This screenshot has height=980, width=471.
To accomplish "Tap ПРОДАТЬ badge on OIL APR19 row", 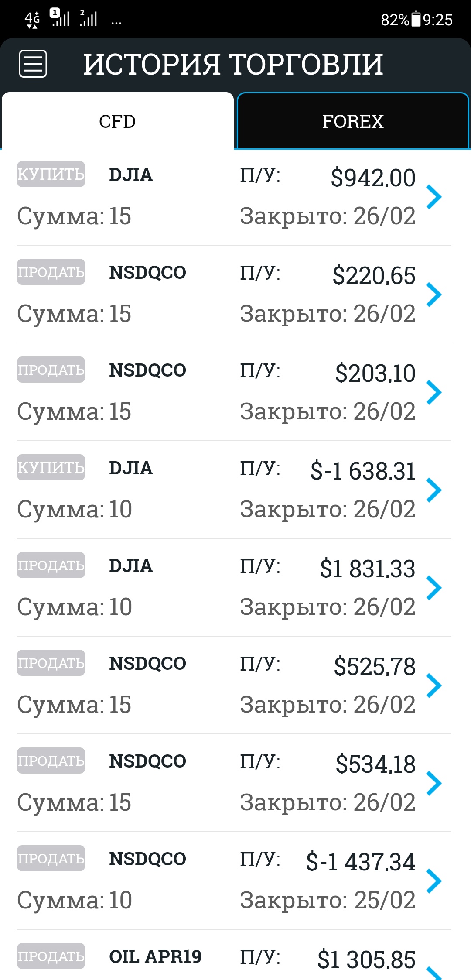I will click(x=51, y=956).
